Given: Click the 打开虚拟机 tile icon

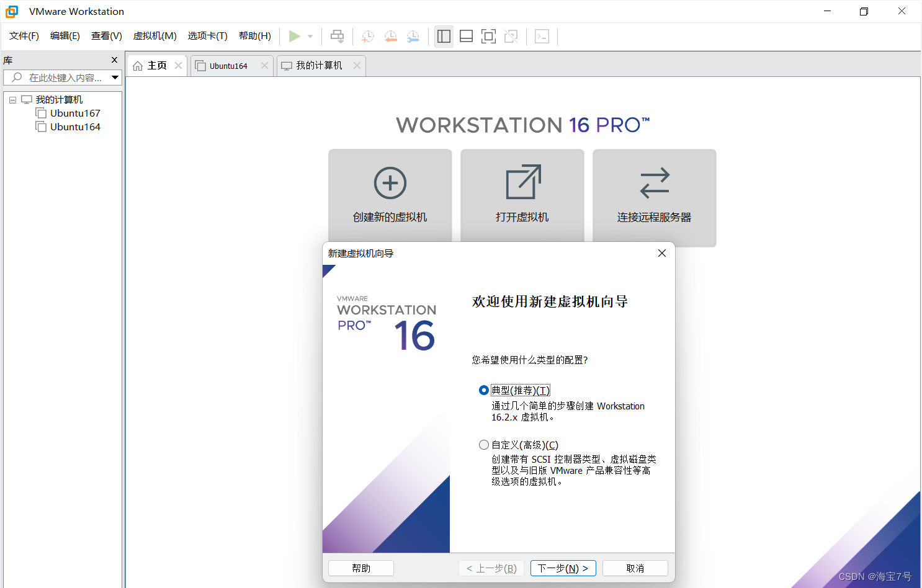Looking at the screenshot, I should (x=524, y=182).
